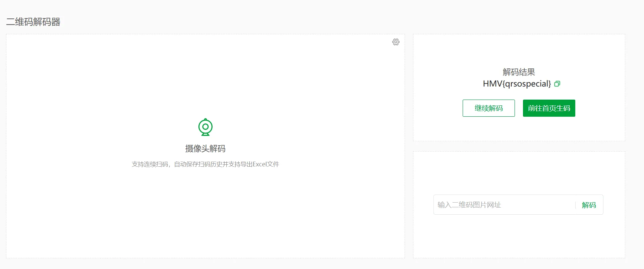
Task: Click the green webcam icon
Action: 205,127
